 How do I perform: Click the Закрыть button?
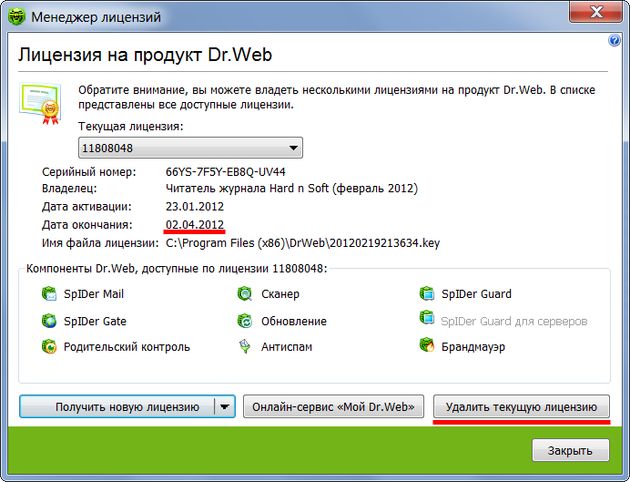571,450
